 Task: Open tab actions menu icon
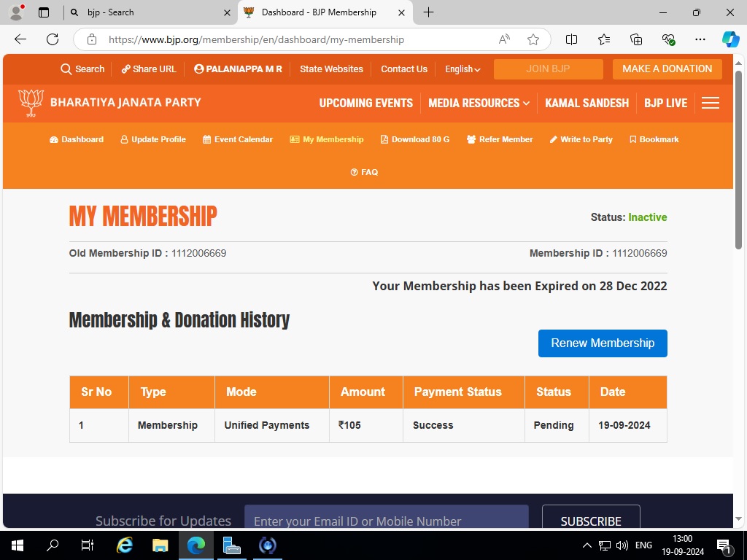44,12
